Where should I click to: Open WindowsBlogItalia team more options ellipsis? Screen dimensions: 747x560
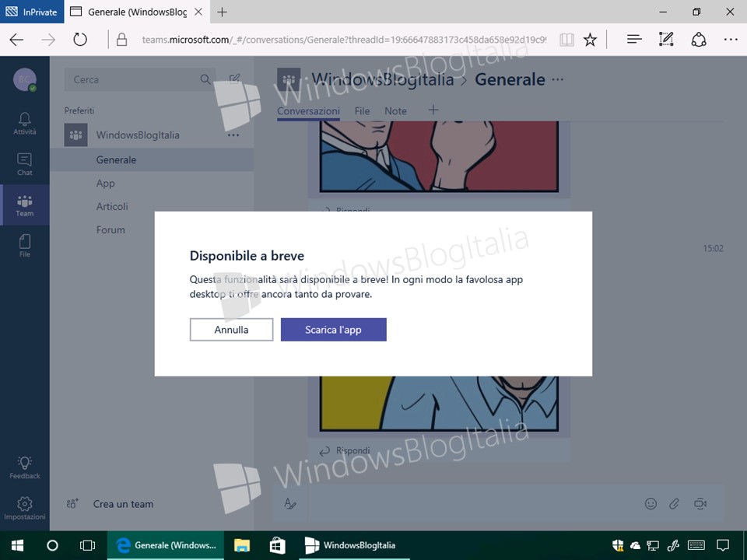coord(233,135)
